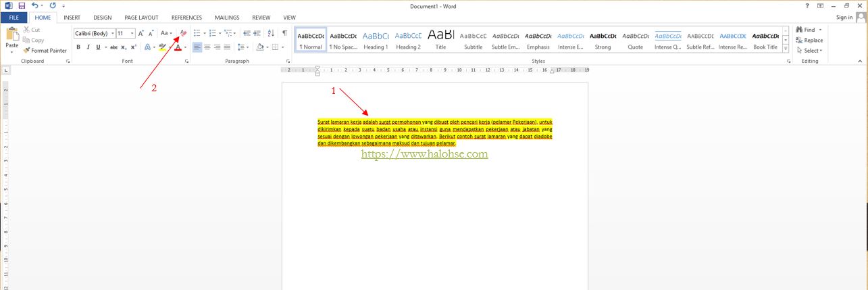
Task: Apply subscript formatting
Action: (124, 47)
